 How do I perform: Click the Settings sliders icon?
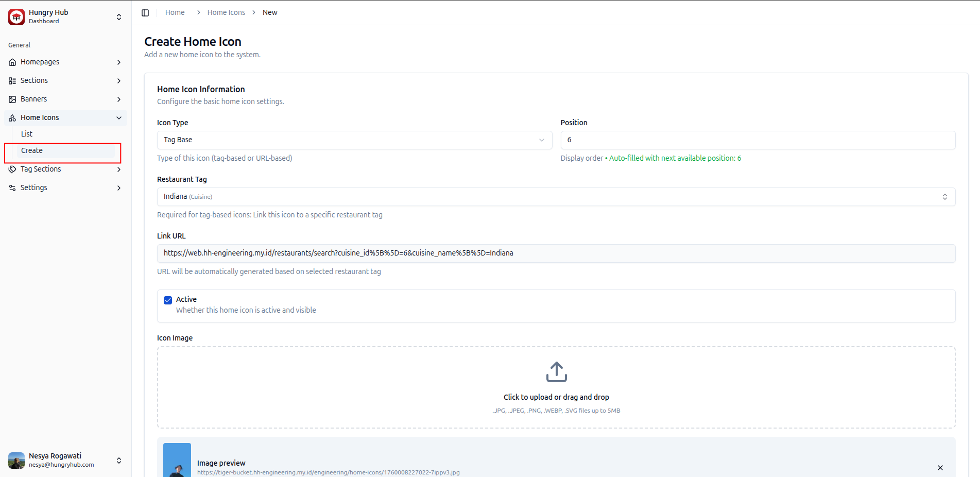click(x=12, y=188)
